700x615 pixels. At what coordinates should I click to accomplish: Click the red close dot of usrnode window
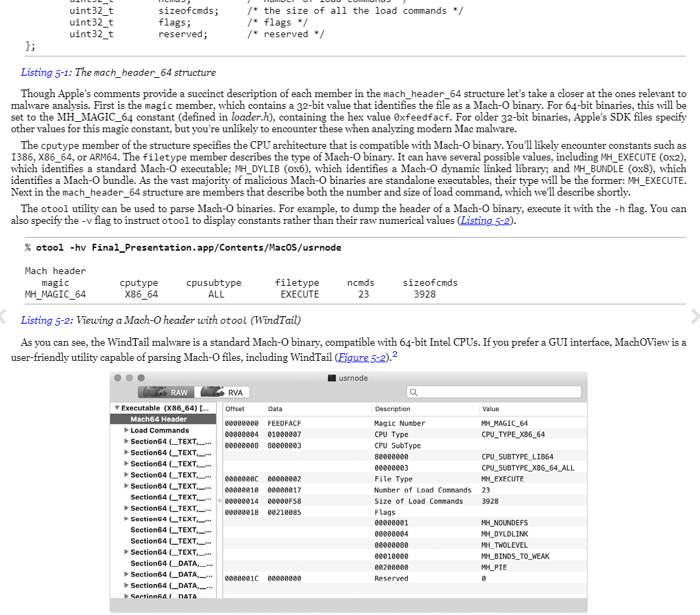point(118,378)
